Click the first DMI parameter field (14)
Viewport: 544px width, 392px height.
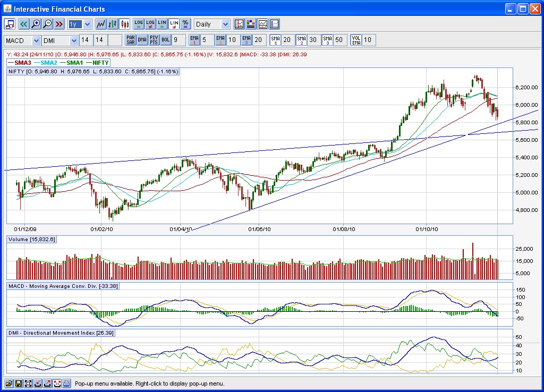click(86, 40)
